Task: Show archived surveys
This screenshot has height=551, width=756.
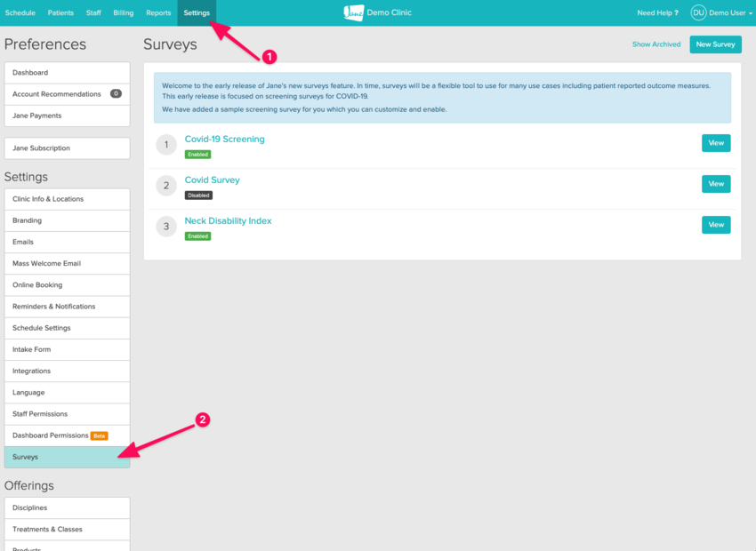Action: point(656,44)
